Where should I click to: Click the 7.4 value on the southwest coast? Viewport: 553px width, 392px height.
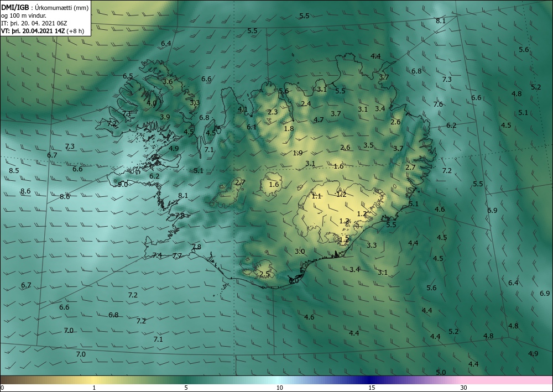[x=157, y=255]
